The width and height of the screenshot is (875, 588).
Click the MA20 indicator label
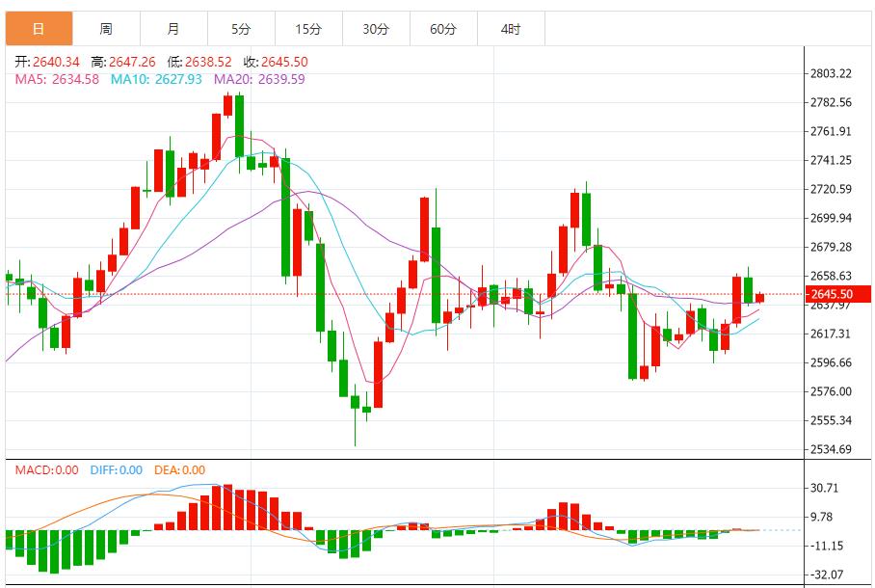point(259,79)
